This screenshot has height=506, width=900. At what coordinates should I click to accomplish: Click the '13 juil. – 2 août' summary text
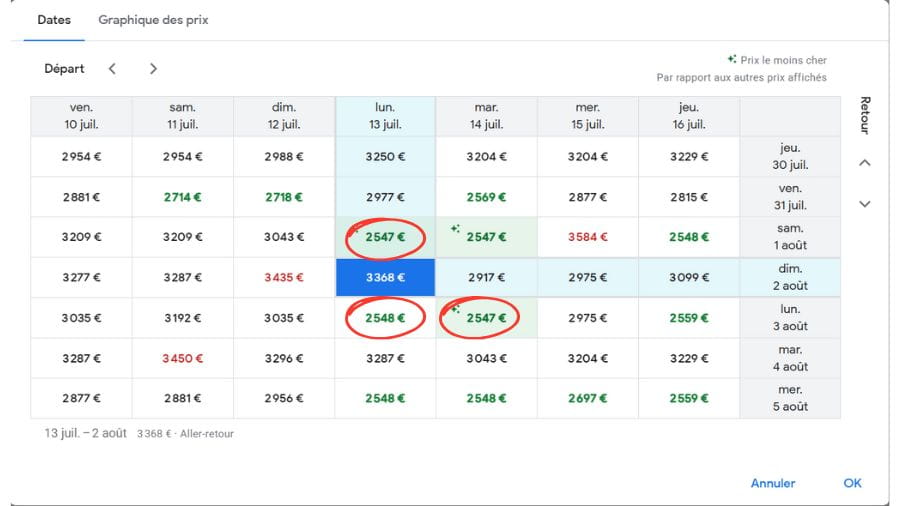(x=86, y=433)
